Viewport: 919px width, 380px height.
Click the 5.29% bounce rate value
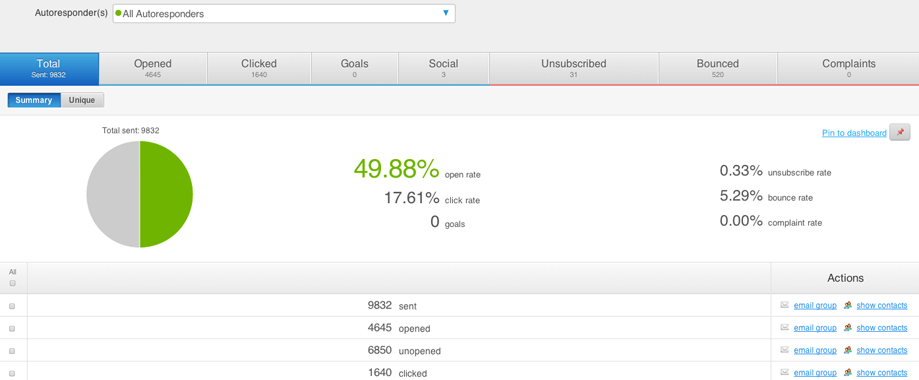pos(741,196)
